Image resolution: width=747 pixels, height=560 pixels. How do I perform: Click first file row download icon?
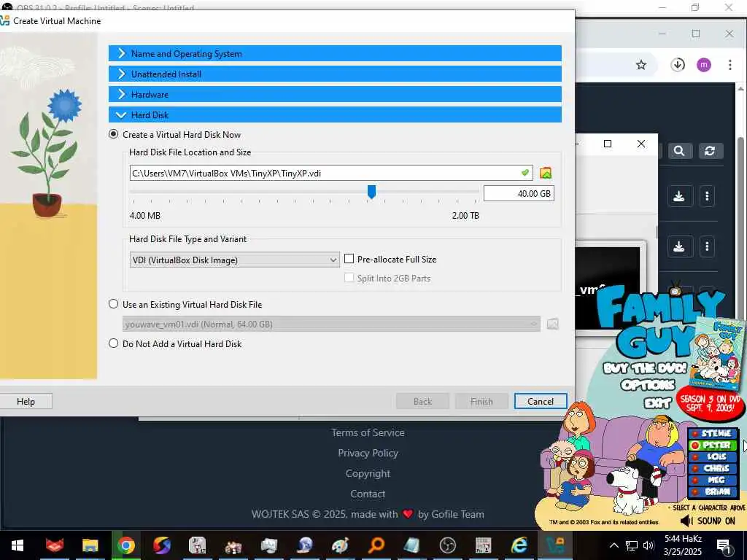click(679, 195)
